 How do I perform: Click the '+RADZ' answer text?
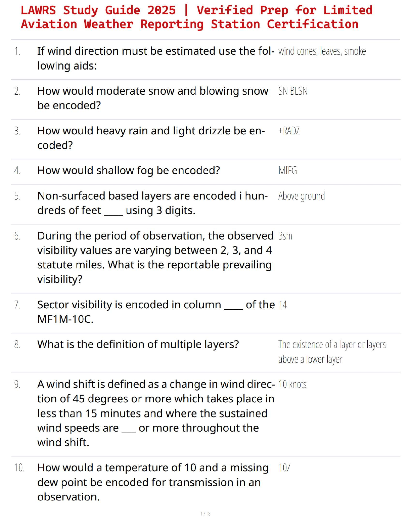coord(289,131)
